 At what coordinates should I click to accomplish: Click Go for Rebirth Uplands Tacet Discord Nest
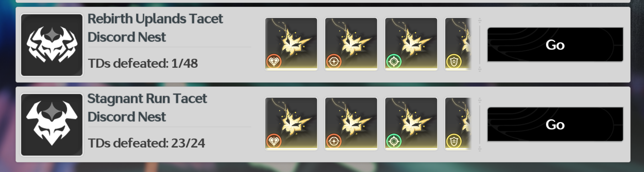[555, 45]
